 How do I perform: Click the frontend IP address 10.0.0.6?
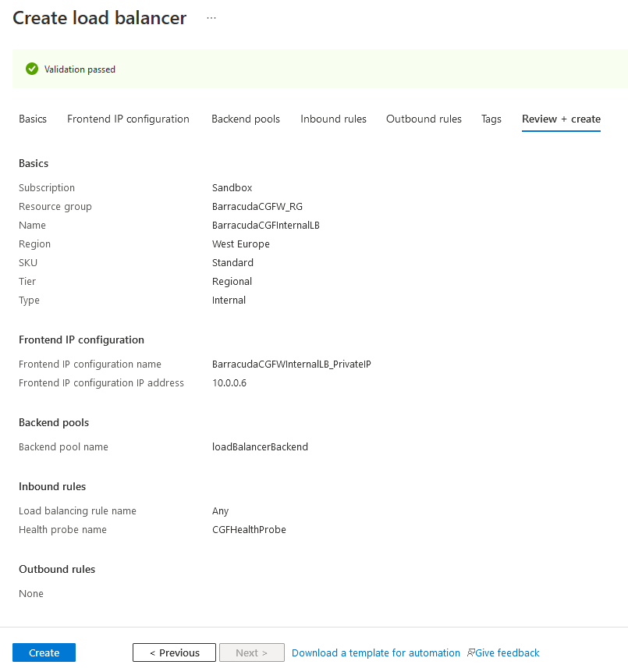229,383
